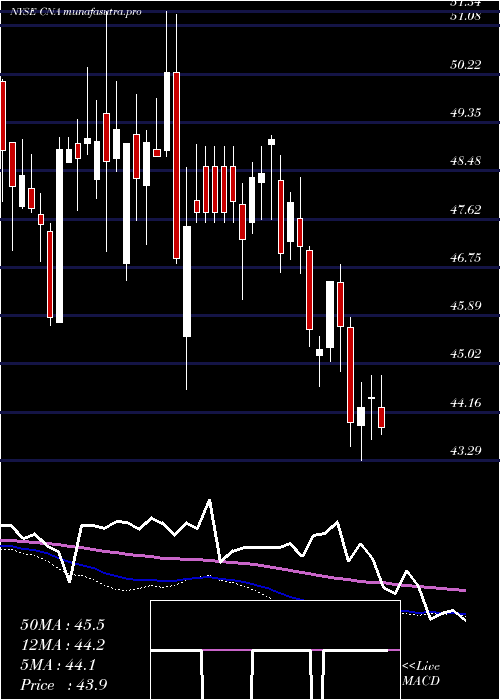The height and width of the screenshot is (700, 500).
Task: Select the 48.48 price level label
Action: point(466,160)
